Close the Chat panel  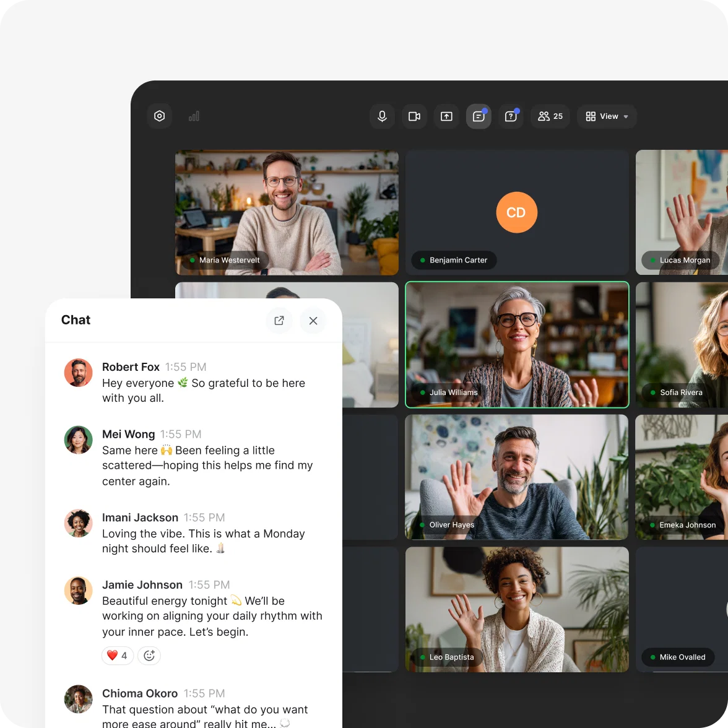313,321
